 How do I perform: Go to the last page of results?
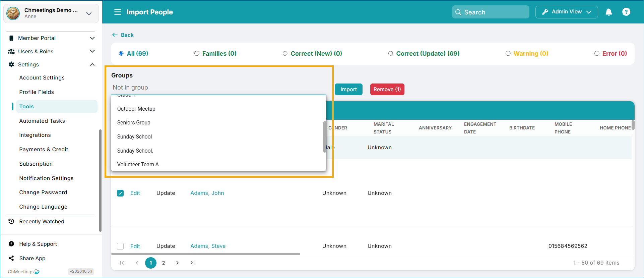pos(192,263)
